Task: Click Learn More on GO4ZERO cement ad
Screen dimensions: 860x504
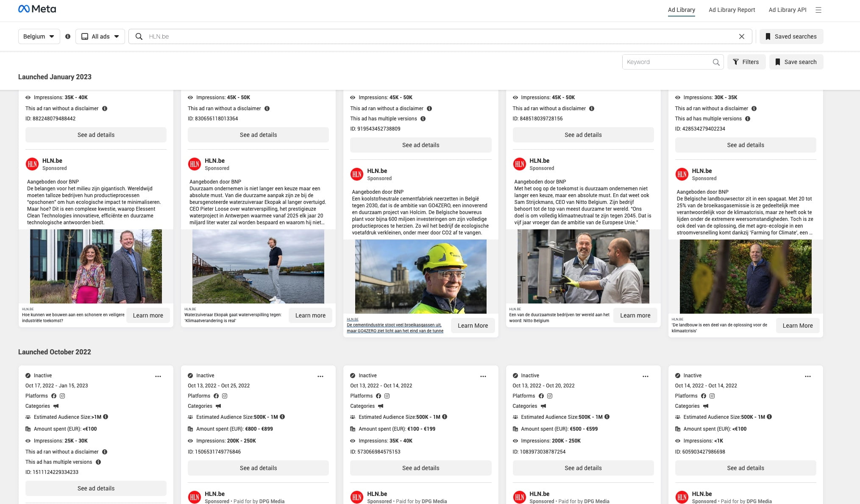Action: pyautogui.click(x=473, y=326)
